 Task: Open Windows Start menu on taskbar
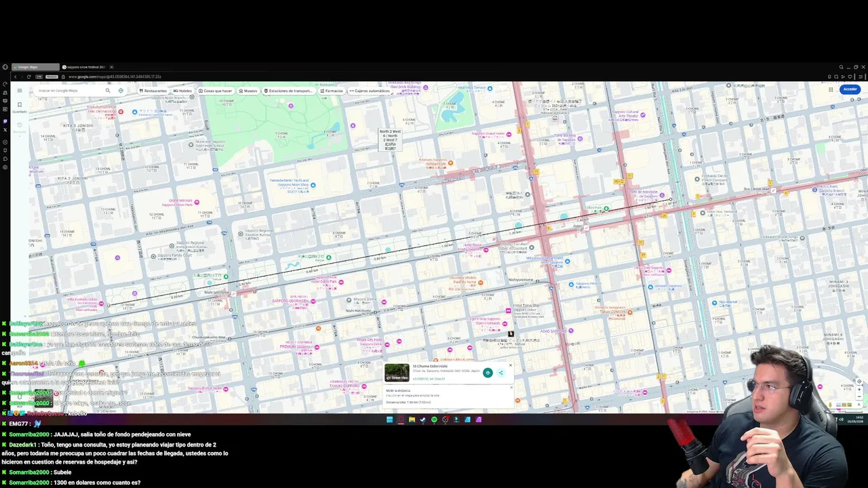(389, 420)
